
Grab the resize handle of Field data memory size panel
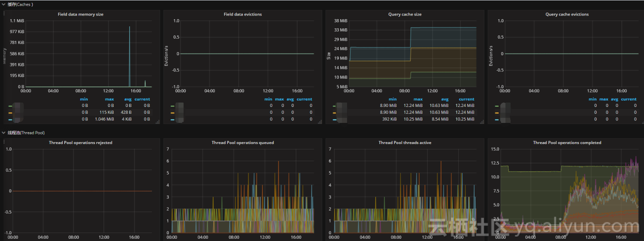pos(158,122)
